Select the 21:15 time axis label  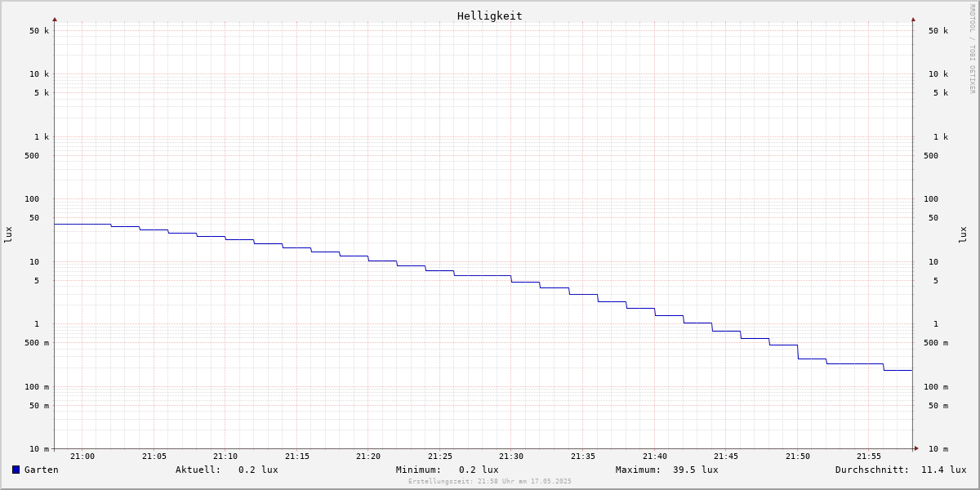pyautogui.click(x=297, y=457)
